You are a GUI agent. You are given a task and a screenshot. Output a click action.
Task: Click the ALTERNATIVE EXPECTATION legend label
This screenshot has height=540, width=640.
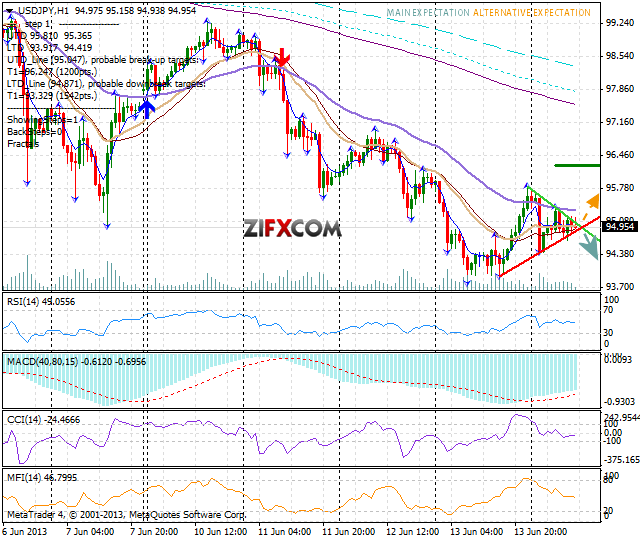coord(532,13)
